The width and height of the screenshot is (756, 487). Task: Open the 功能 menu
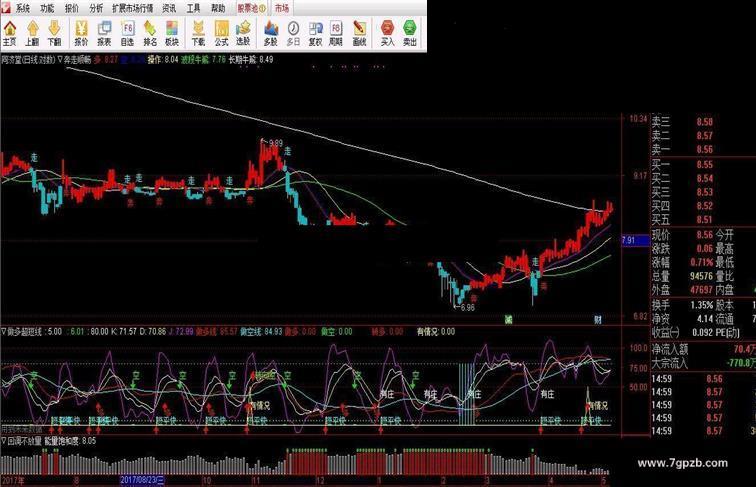point(47,8)
